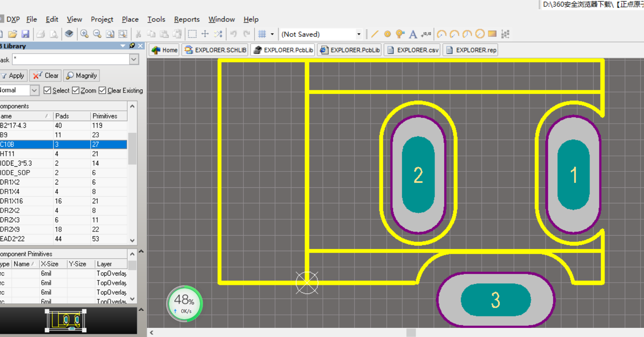
Task: Click the Copy icon
Action: pos(151,34)
